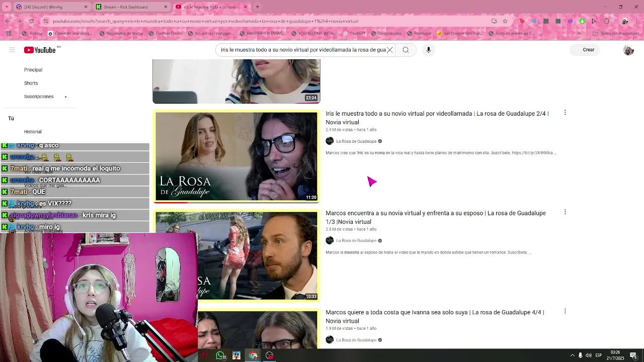This screenshot has height=362, width=644.
Task: Open the ESP language indicator
Action: pos(599,355)
